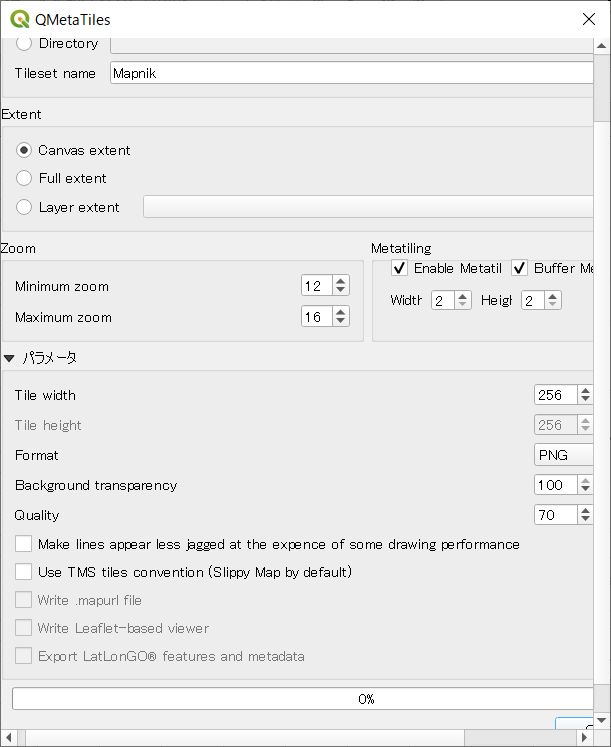Image resolution: width=611 pixels, height=747 pixels.
Task: Decrease the Background transparency value
Action: (x=585, y=490)
